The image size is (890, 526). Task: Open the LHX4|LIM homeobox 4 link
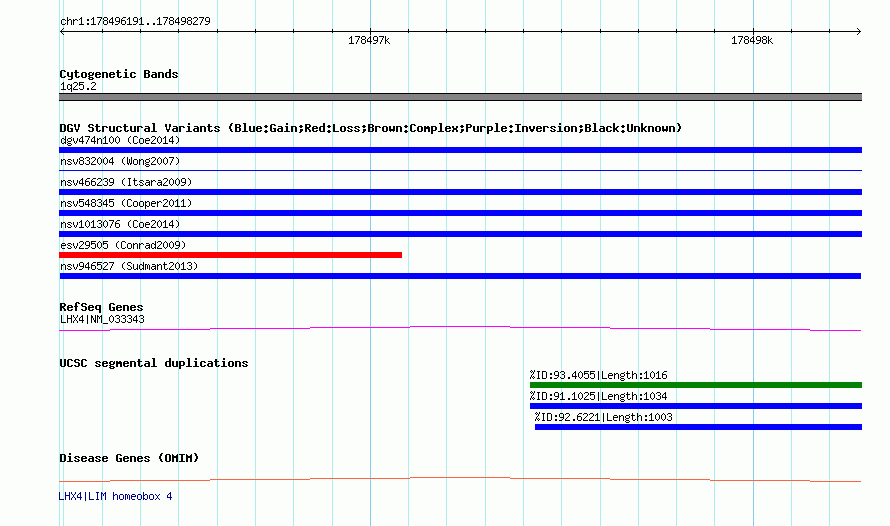[115, 496]
